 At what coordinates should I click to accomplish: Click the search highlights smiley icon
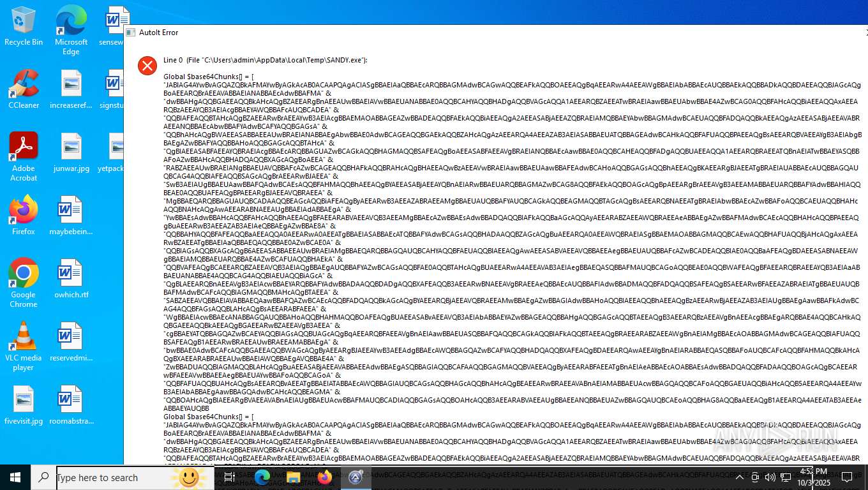click(189, 477)
